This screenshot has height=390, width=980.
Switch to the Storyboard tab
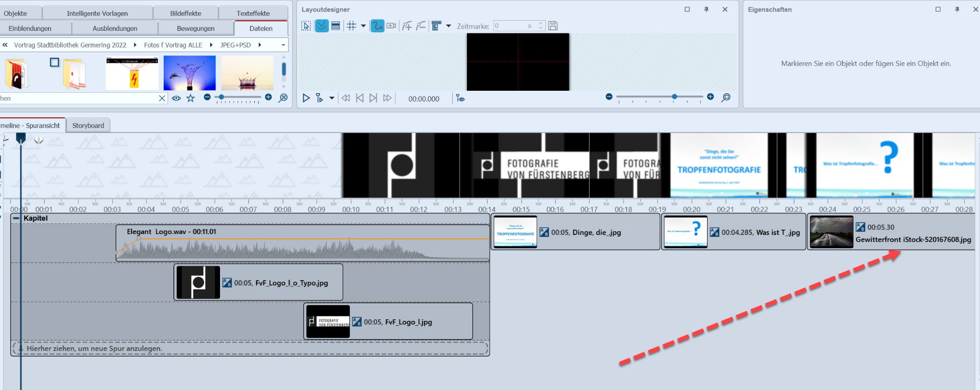88,126
